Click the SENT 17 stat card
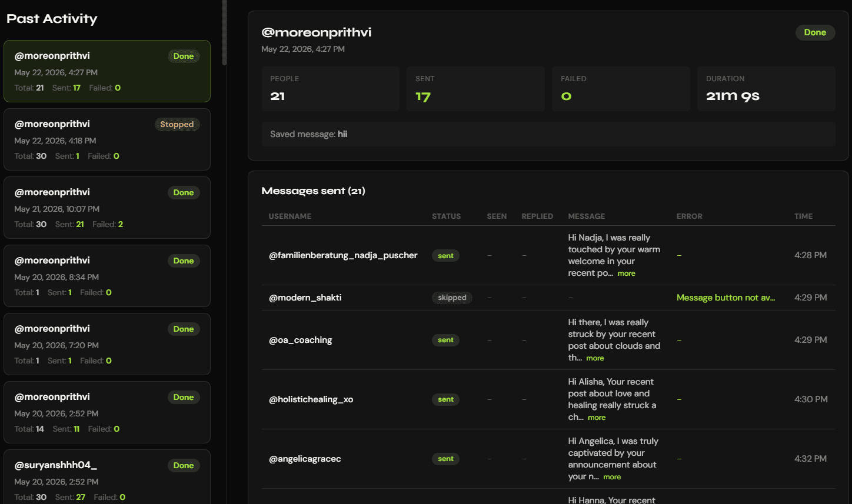This screenshot has width=852, height=504. [475, 89]
